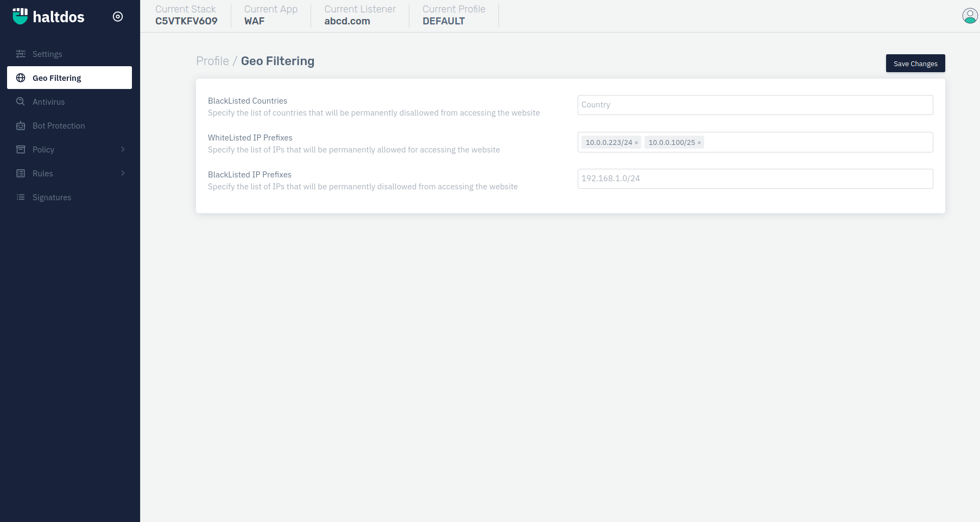
Task: Click the BlackListed IP Prefixes label
Action: 250,175
